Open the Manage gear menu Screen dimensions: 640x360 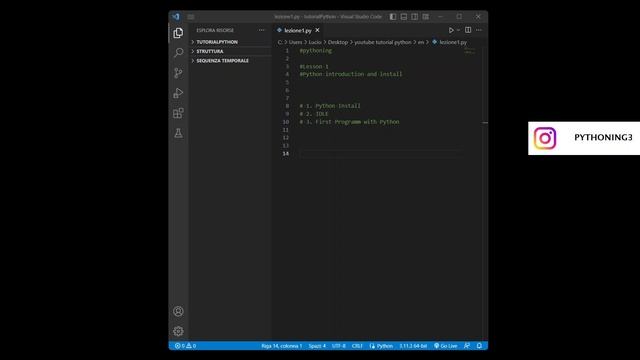click(178, 331)
